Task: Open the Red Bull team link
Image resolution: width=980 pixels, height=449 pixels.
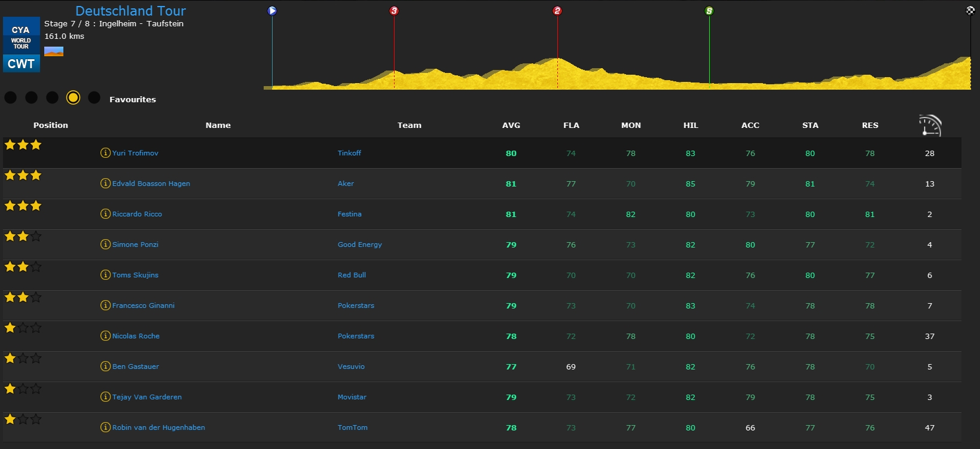Action: click(352, 275)
